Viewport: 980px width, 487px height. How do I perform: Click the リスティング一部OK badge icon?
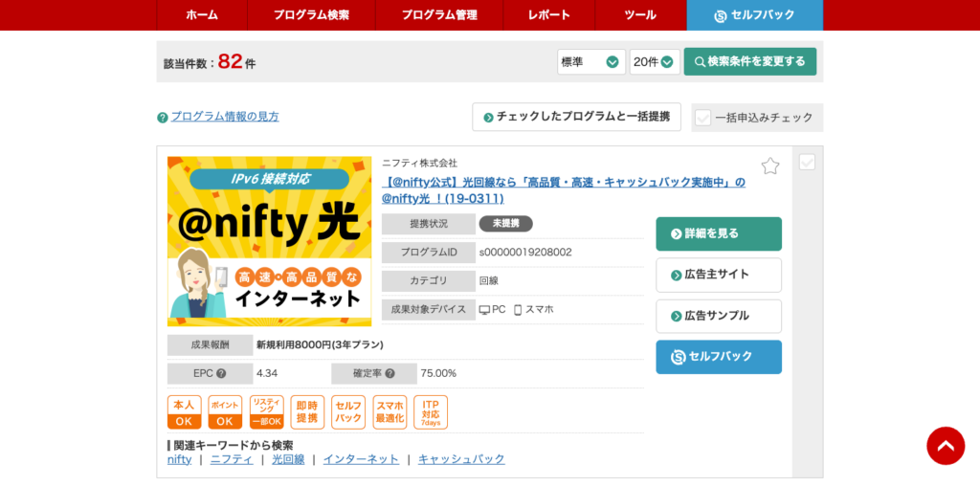point(266,412)
